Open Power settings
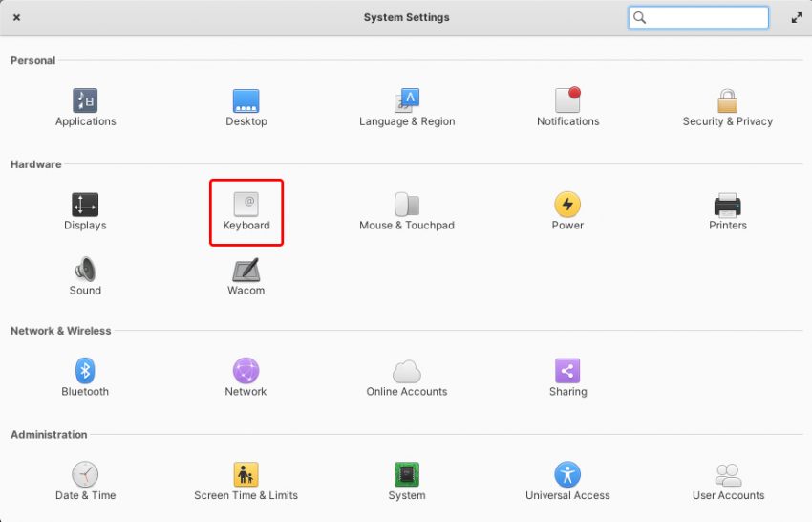The height and width of the screenshot is (522, 812). click(567, 206)
